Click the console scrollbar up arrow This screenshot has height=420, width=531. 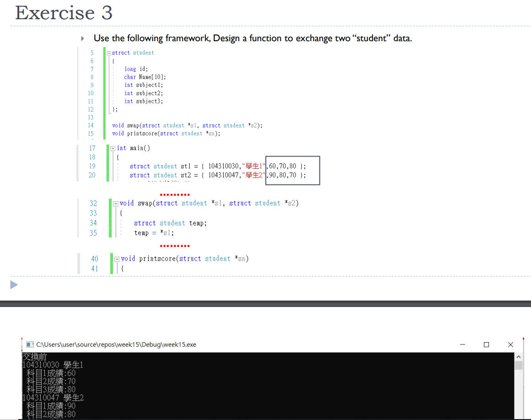click(x=519, y=356)
